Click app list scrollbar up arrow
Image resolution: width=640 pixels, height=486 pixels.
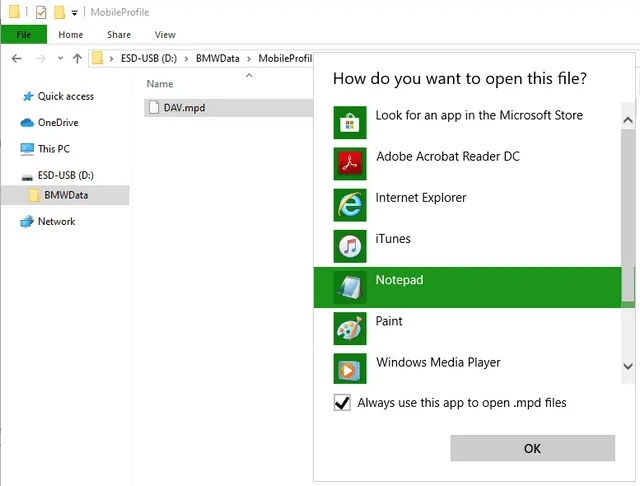[x=628, y=120]
